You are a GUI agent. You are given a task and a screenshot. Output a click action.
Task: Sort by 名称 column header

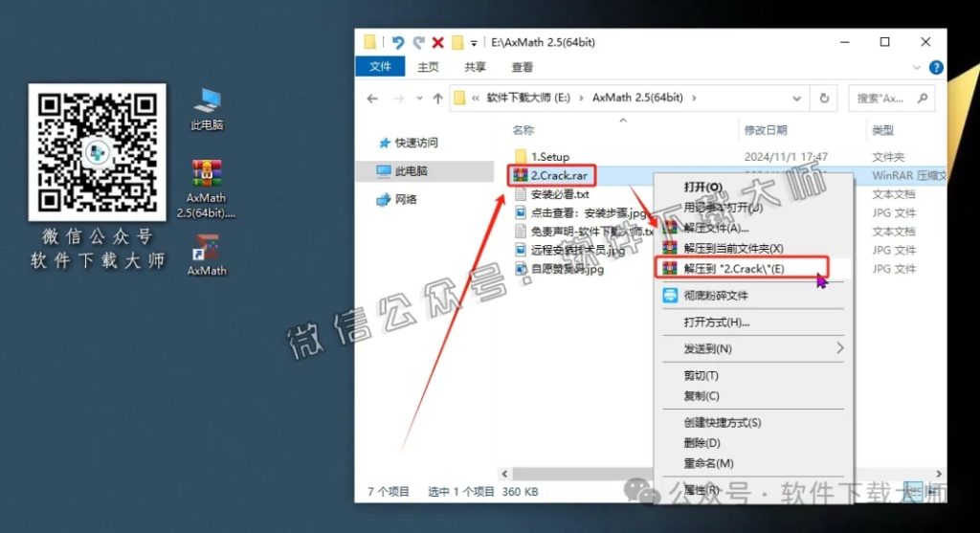523,130
